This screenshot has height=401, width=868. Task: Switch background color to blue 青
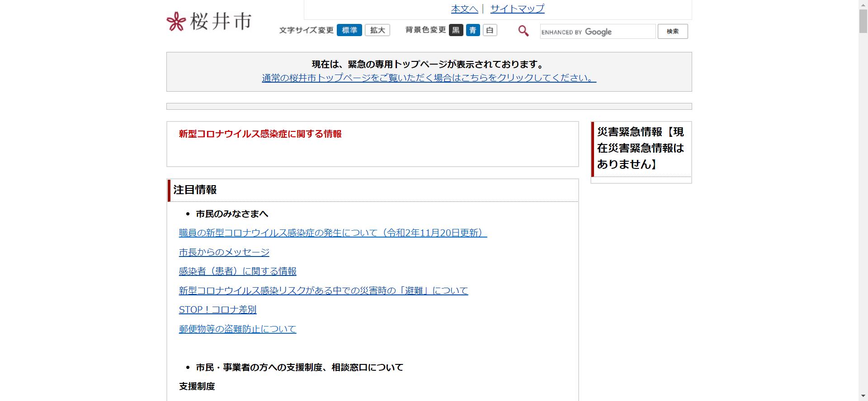point(472,30)
